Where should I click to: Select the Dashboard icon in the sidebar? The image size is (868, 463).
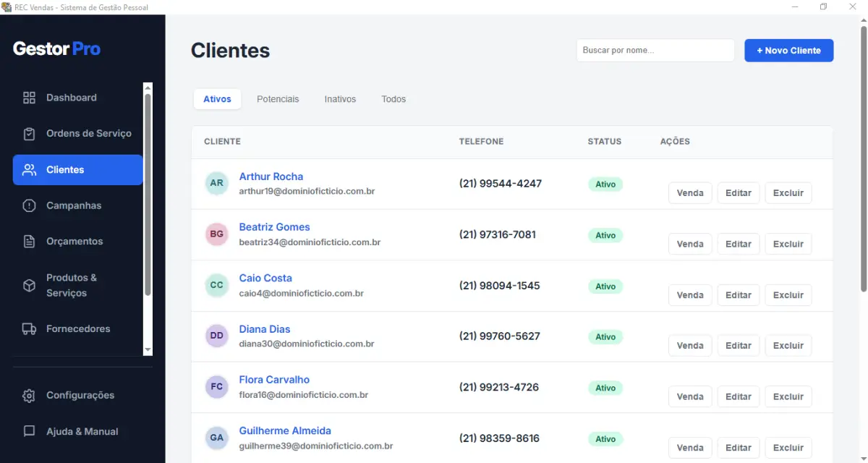coord(29,97)
